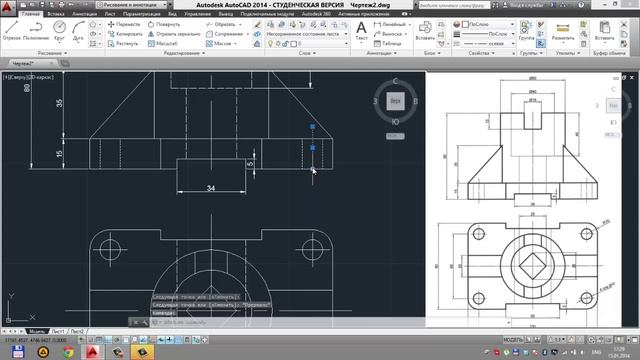The image size is (640, 360).
Task: Expand the Аннотации panel
Action: point(381,53)
